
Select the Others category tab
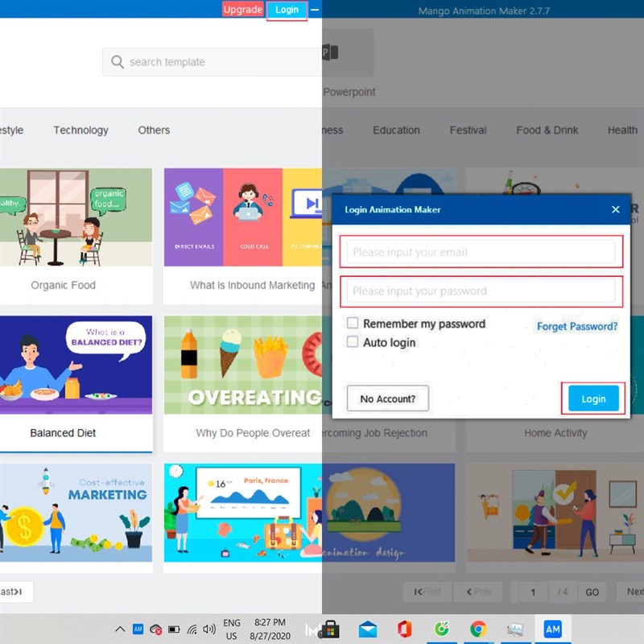154,130
